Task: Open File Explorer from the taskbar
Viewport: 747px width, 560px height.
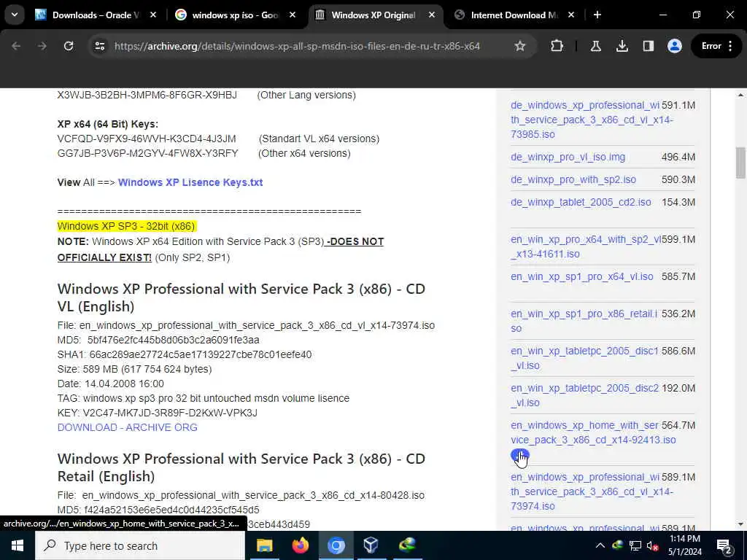Action: [264, 545]
